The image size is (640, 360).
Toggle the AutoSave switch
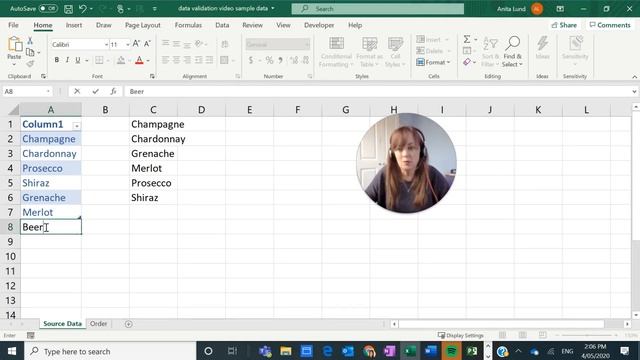pos(48,9)
